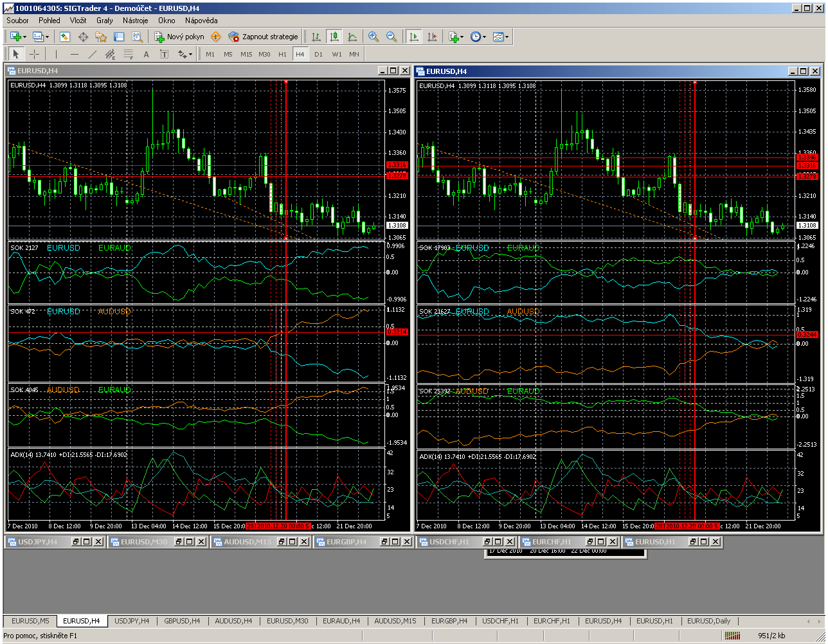Click the minimized USDJPY,H4 chart window title

(37, 542)
